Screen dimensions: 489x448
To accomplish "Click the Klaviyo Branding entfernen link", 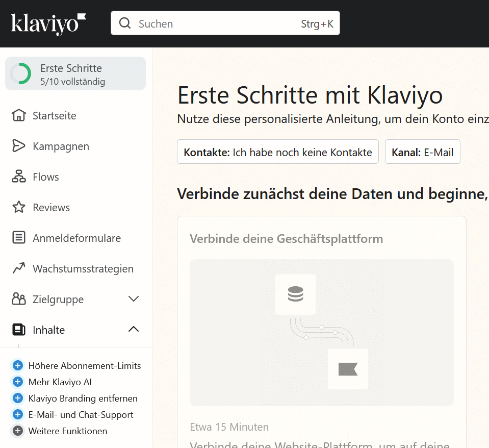I will point(83,399).
